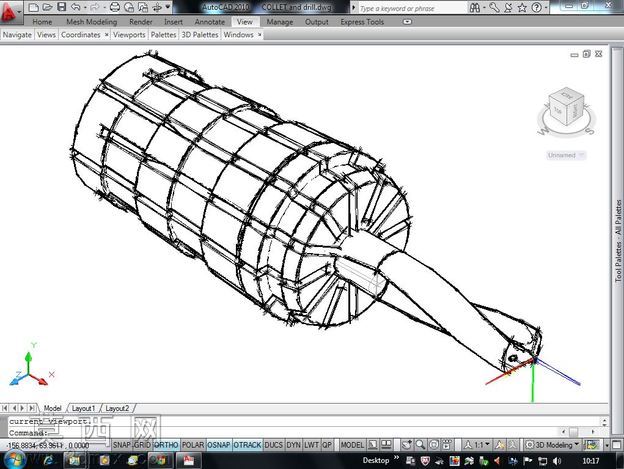Click the Pan hand status icon
Viewport: 624px width, 469px height.
pos(407,445)
